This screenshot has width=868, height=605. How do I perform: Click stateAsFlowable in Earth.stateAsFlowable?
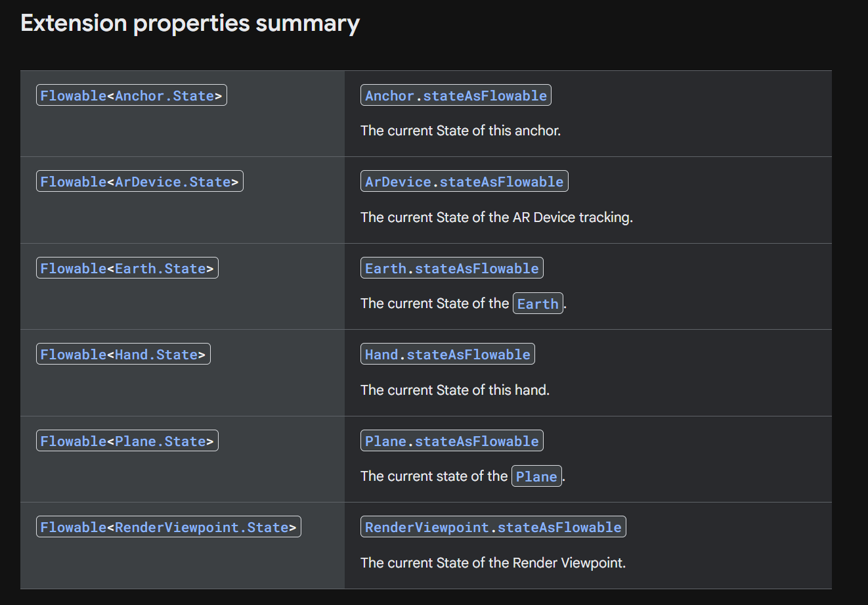[477, 269]
